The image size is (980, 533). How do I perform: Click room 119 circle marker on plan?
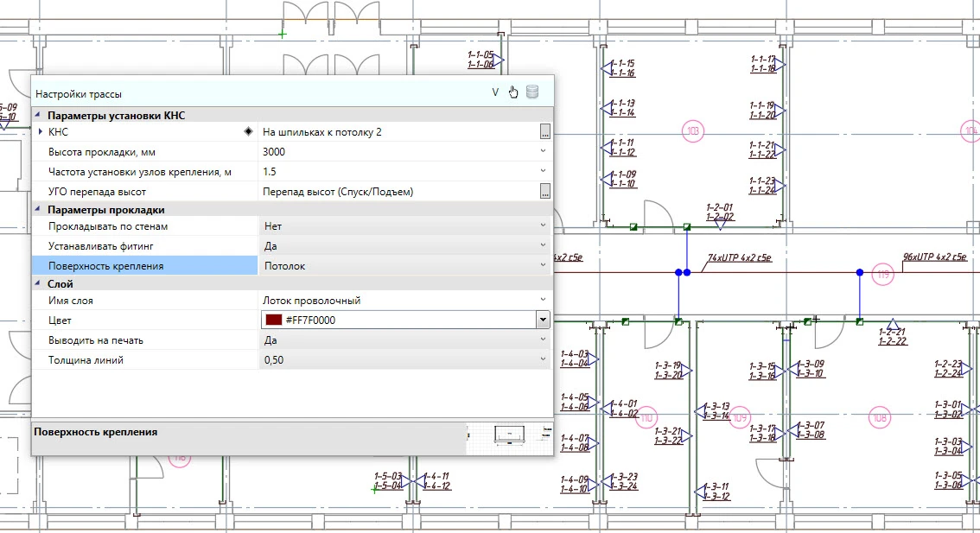pos(881,274)
